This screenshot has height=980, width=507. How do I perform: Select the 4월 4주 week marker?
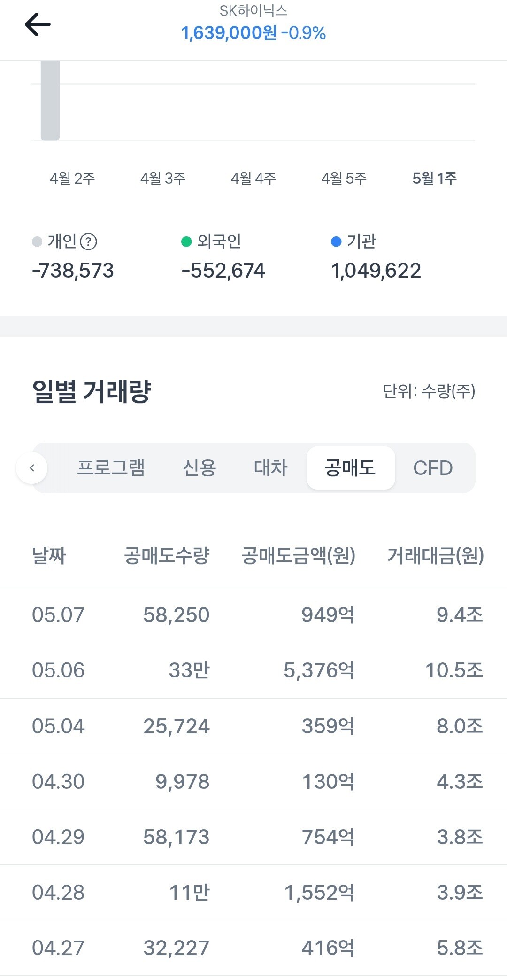point(253,179)
